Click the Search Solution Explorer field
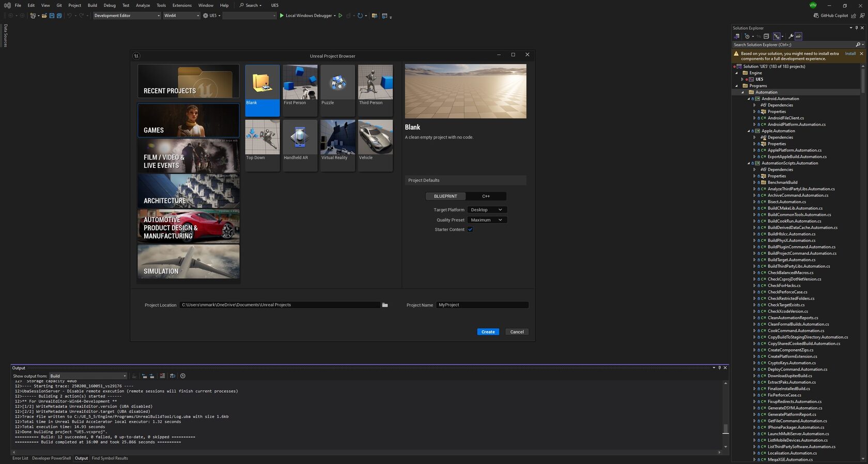Image resolution: width=868 pixels, height=464 pixels. 793,44
